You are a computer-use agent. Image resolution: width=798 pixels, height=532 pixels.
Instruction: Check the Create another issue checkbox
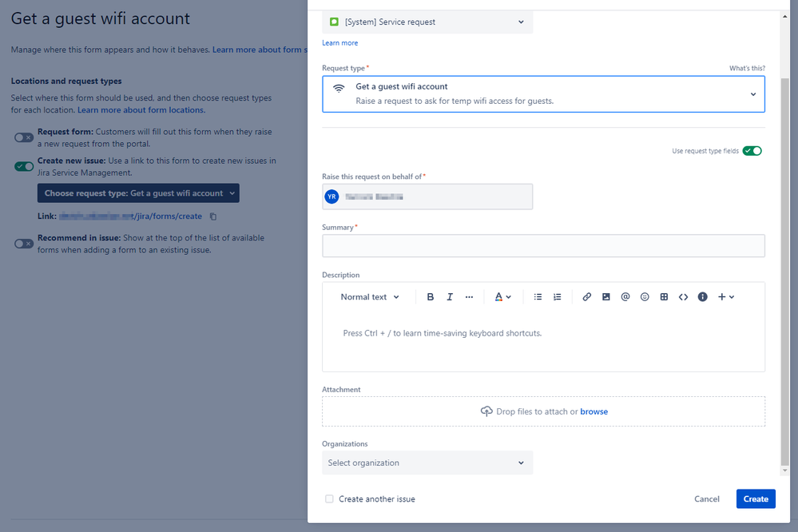tap(329, 498)
